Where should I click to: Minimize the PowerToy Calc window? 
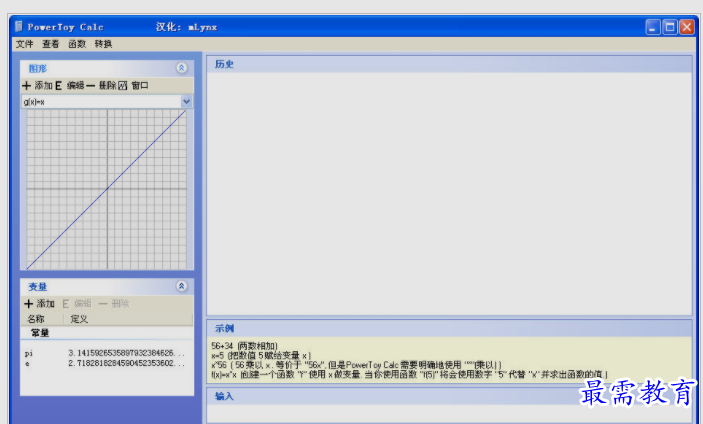(x=653, y=27)
